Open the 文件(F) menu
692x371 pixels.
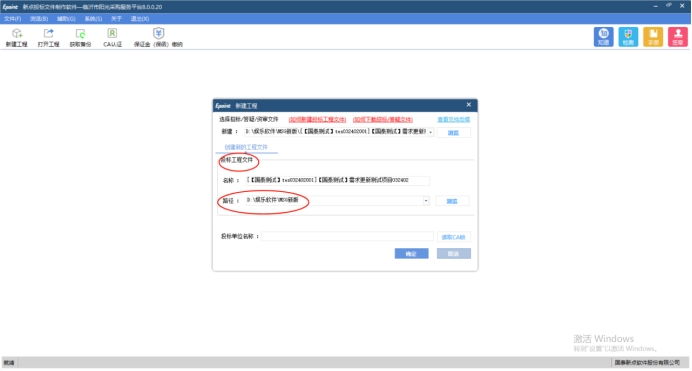(12, 19)
